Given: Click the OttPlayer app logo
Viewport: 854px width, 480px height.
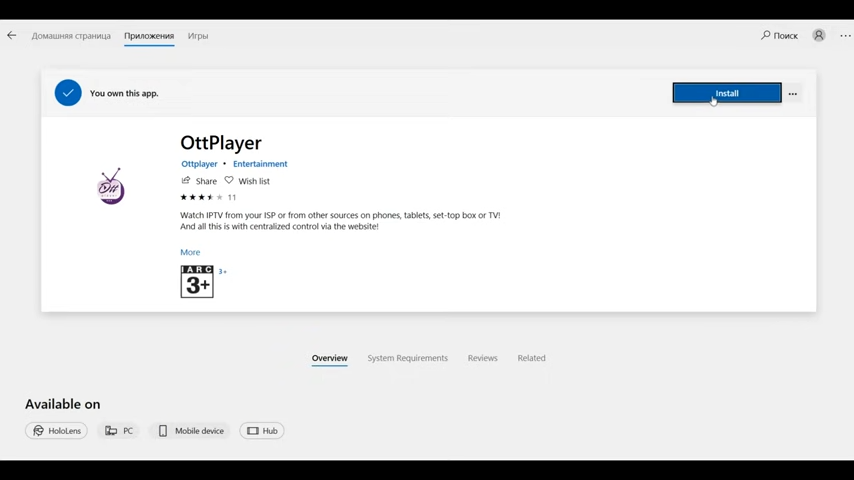Looking at the screenshot, I should [x=111, y=187].
